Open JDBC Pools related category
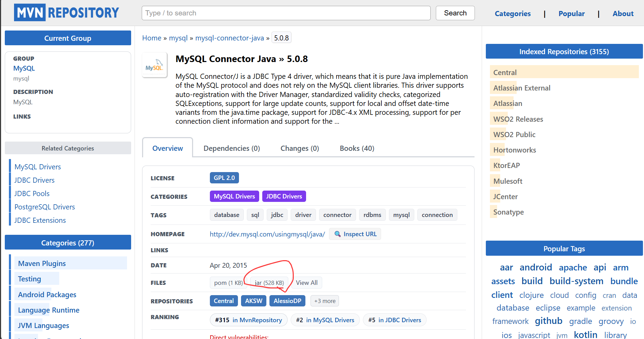The width and height of the screenshot is (644, 339). (32, 194)
